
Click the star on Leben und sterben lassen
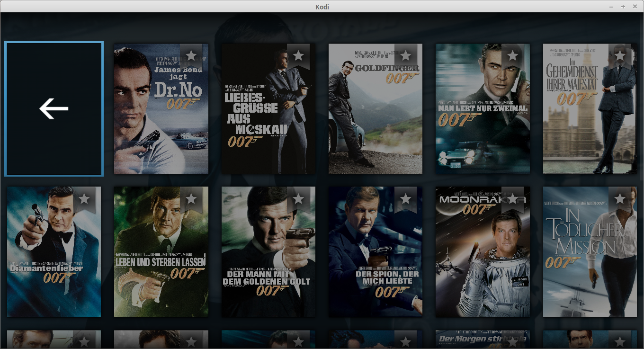coord(191,198)
